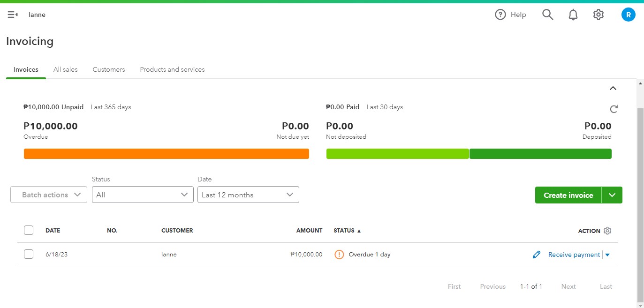Open table column settings gear beside ACTION

coord(607,231)
